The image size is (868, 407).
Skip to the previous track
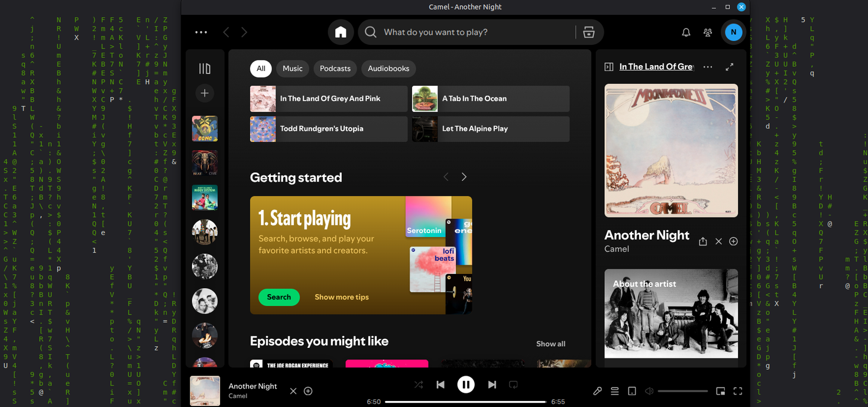pyautogui.click(x=441, y=385)
